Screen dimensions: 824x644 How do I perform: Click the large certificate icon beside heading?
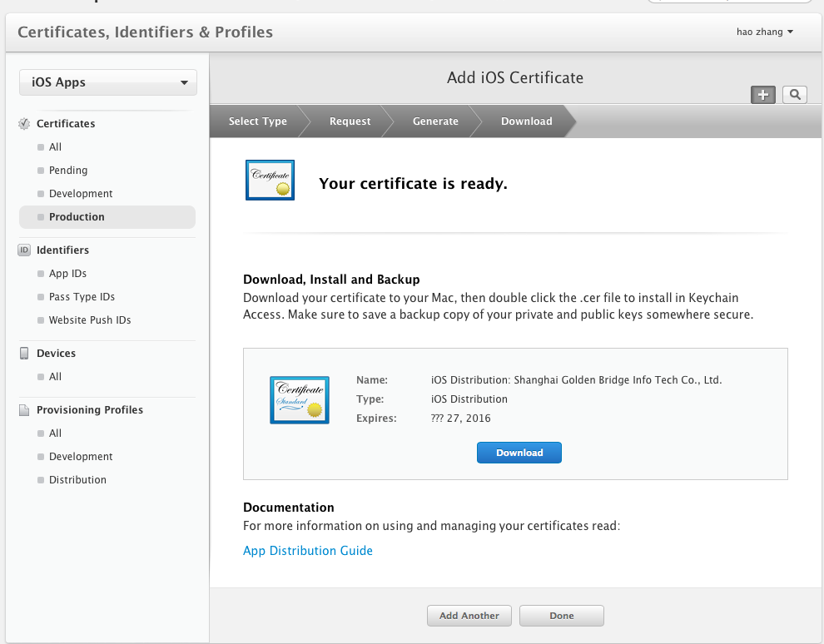coord(270,181)
